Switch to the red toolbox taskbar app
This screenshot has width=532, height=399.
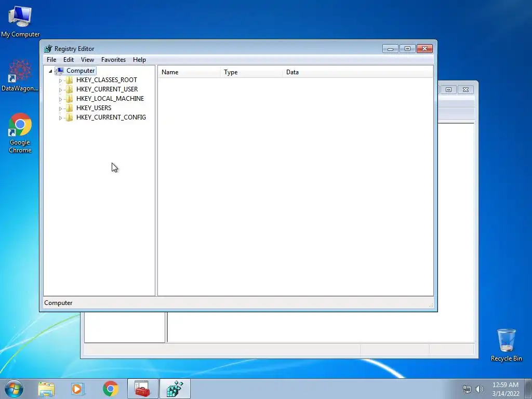point(142,389)
